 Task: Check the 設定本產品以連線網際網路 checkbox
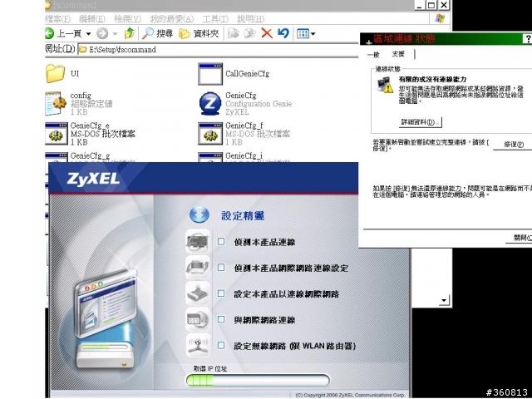point(221,293)
